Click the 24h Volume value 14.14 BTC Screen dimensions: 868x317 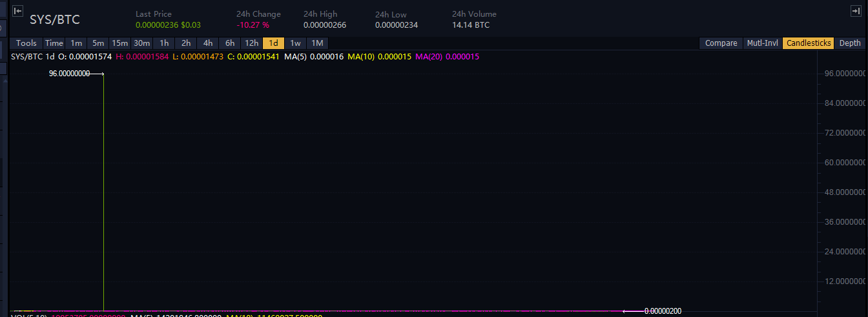pos(471,25)
